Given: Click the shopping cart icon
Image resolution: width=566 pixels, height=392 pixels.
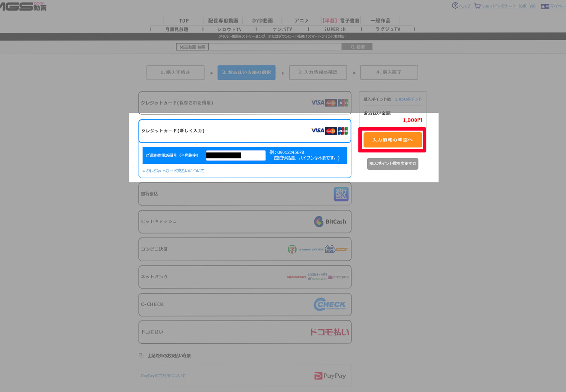Looking at the screenshot, I should pyautogui.click(x=477, y=6).
